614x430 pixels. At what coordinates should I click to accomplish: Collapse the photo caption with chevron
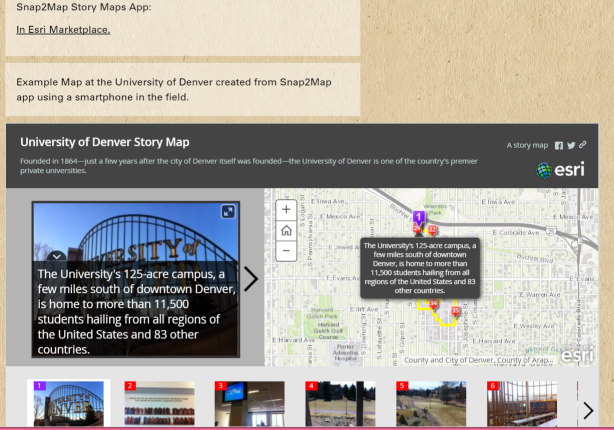click(x=57, y=257)
